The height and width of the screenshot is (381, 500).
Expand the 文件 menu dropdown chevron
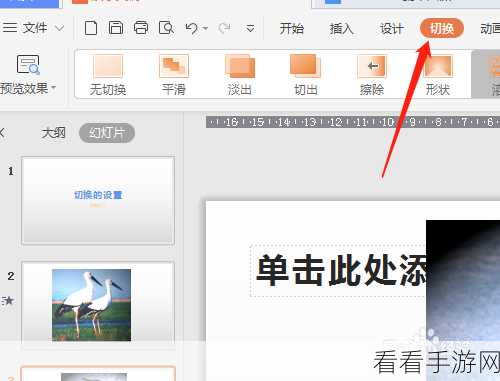59,28
